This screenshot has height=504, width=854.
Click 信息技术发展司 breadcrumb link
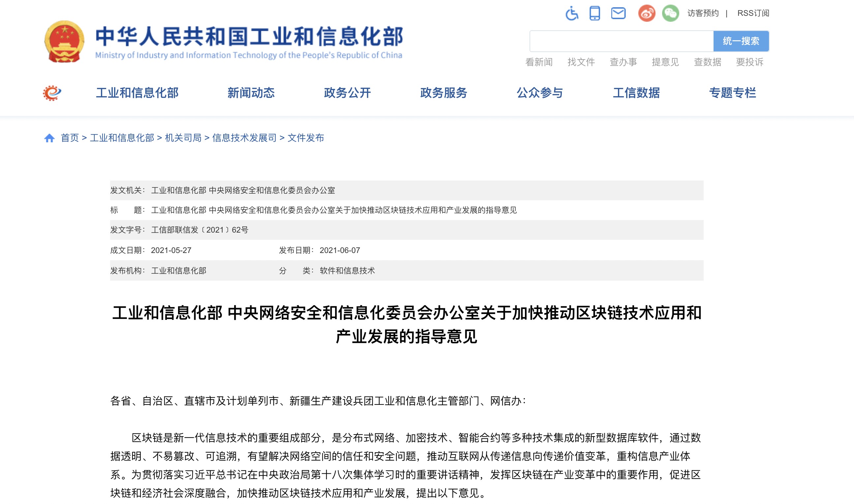tap(244, 138)
